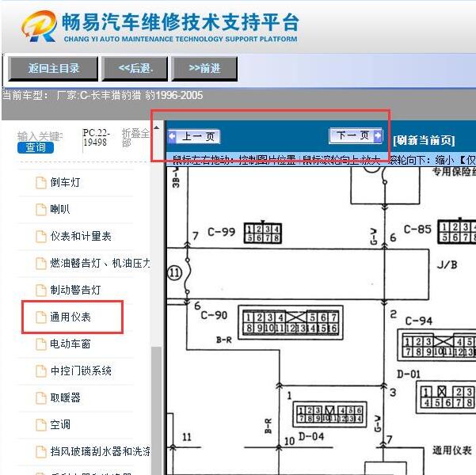Open 空调 tree item
This screenshot has height=475, width=476.
(x=60, y=424)
